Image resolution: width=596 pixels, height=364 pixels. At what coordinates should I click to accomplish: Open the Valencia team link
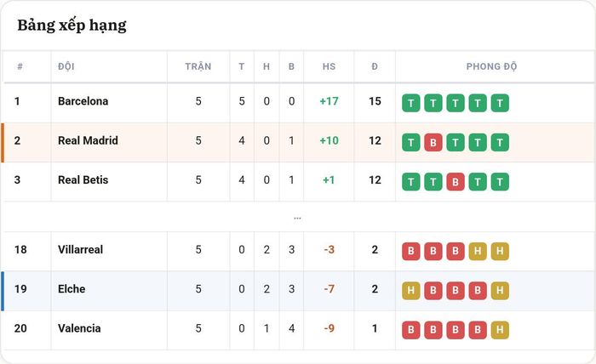pyautogui.click(x=79, y=328)
